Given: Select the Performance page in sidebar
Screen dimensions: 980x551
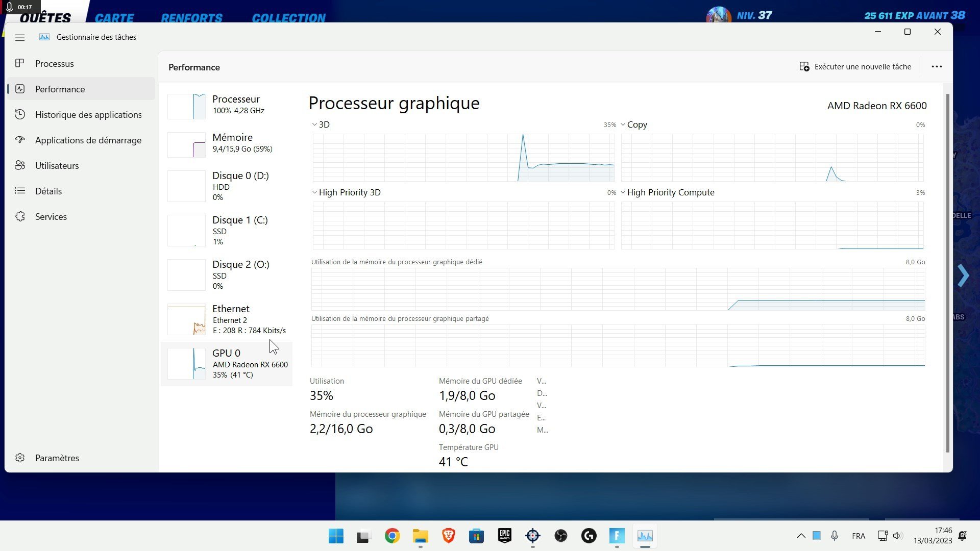Looking at the screenshot, I should [x=81, y=89].
